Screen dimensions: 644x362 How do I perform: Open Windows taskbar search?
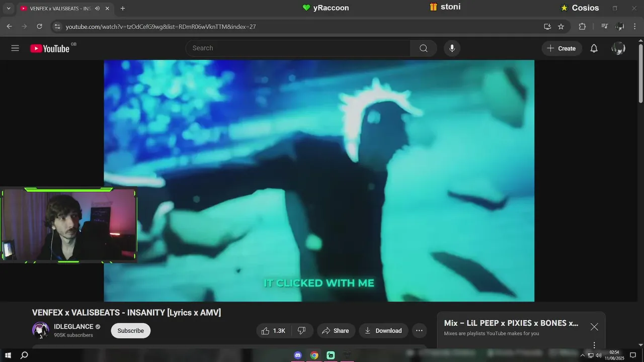(x=24, y=355)
